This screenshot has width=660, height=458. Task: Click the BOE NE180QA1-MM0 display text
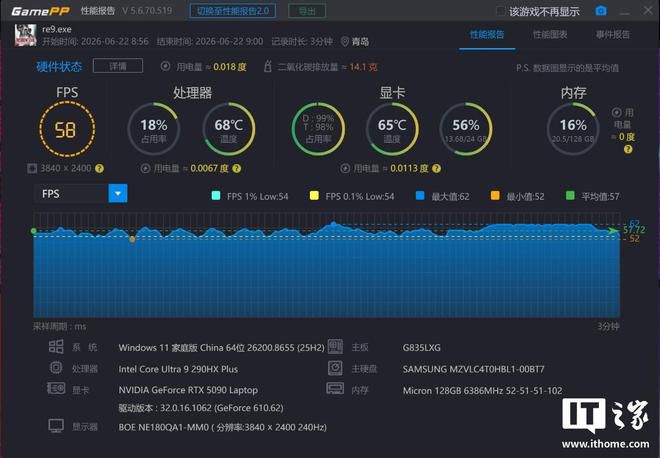[222, 427]
